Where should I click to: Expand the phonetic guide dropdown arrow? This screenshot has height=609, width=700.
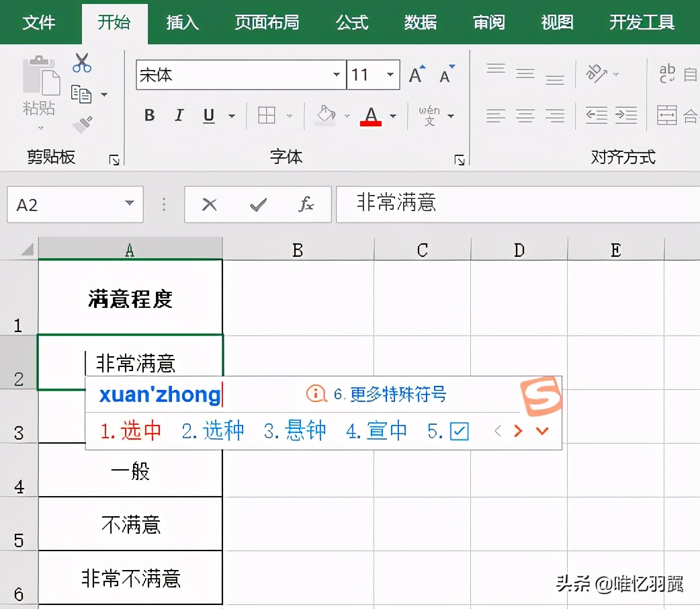tap(451, 116)
